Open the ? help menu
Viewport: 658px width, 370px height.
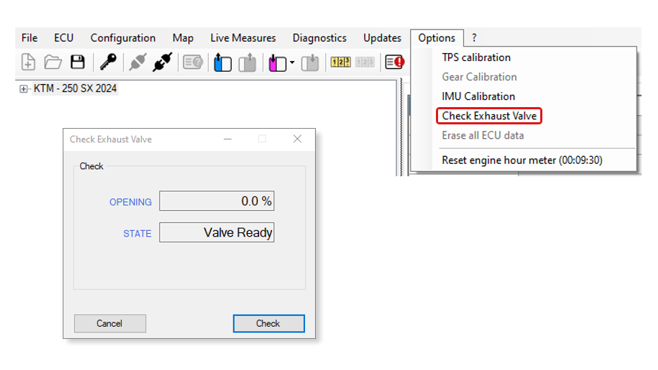[x=474, y=38]
